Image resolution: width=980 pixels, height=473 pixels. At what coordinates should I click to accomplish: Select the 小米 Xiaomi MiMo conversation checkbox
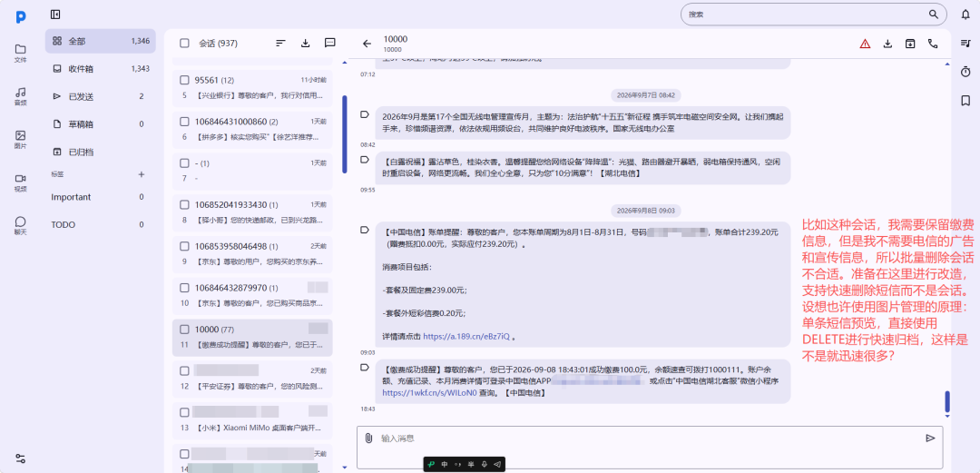click(184, 412)
